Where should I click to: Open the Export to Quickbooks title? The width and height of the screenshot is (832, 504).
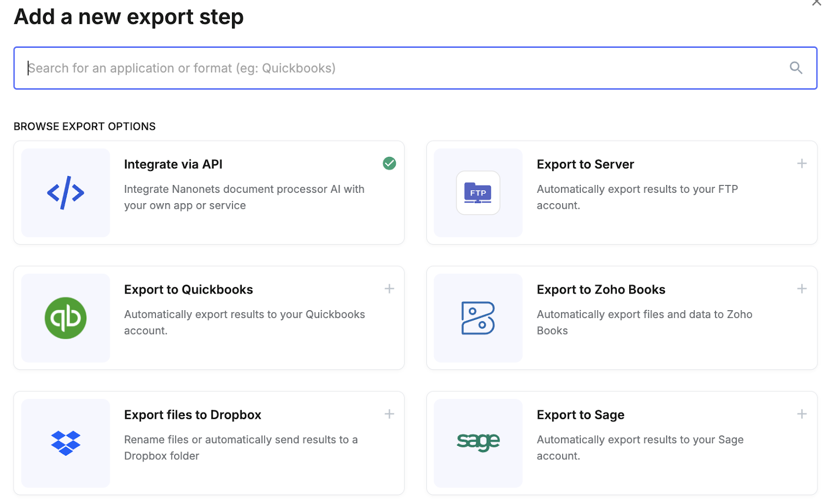[x=188, y=289]
